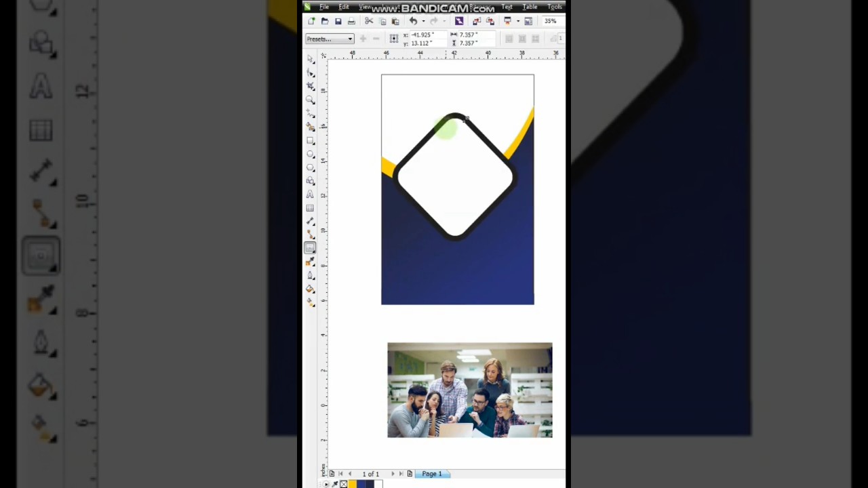Click the New document icon
This screenshot has height=488, width=868.
(311, 22)
